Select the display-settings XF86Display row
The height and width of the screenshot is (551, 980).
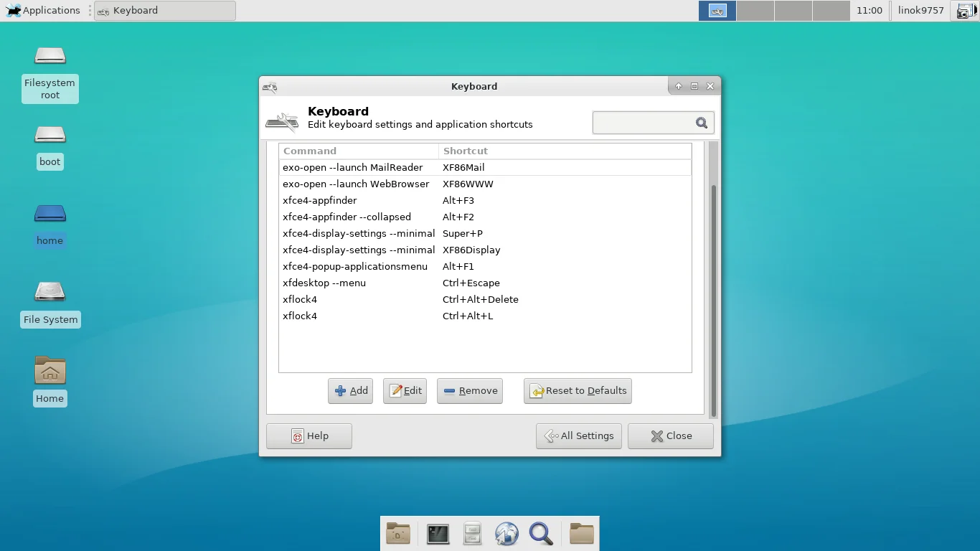click(x=485, y=250)
